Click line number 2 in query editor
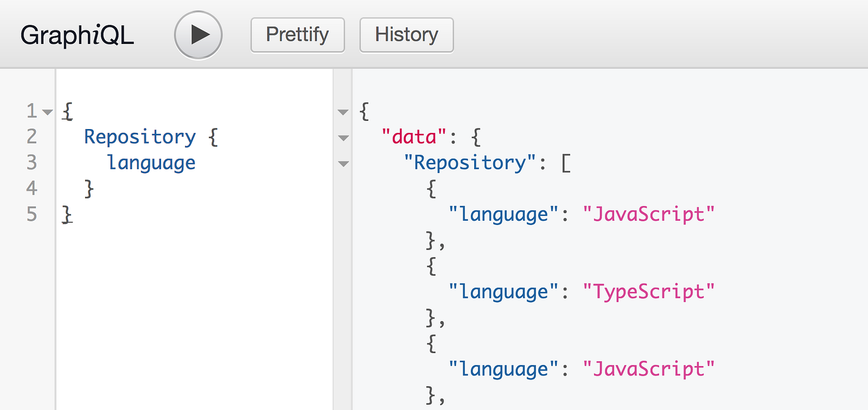Screen dimensions: 868x410 [32, 137]
